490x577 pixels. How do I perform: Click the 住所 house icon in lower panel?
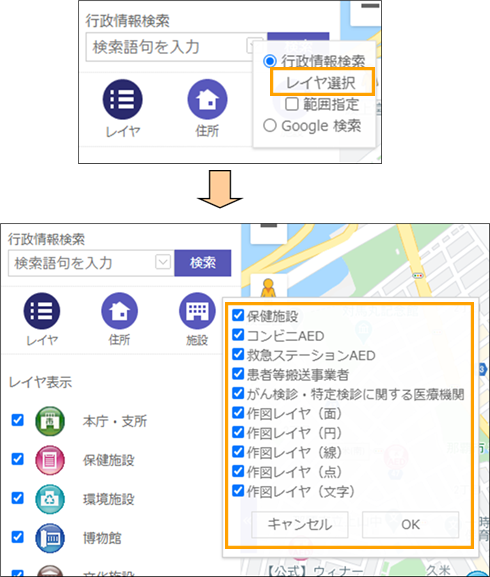tap(120, 311)
